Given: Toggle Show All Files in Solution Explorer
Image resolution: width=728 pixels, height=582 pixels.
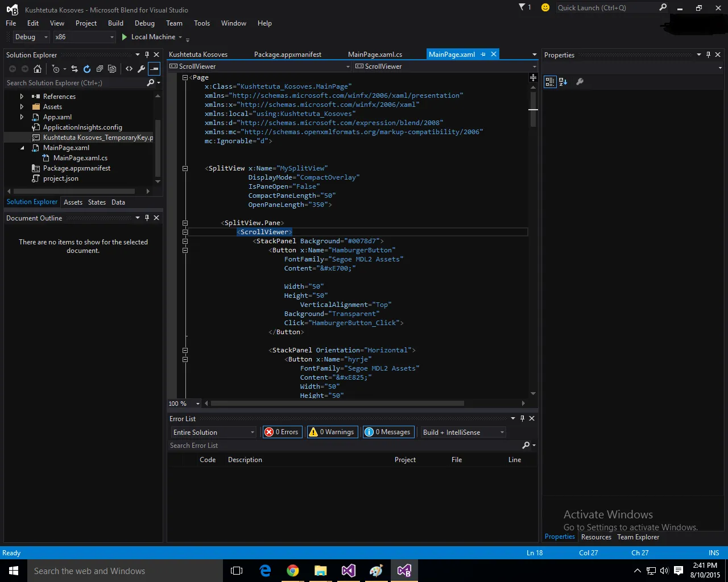Looking at the screenshot, I should tap(112, 69).
